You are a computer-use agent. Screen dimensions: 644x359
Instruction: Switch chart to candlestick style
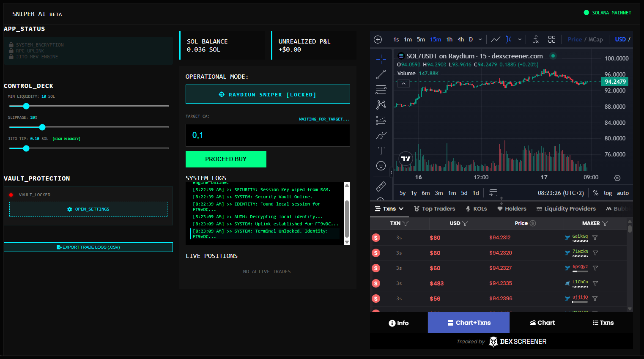508,39
